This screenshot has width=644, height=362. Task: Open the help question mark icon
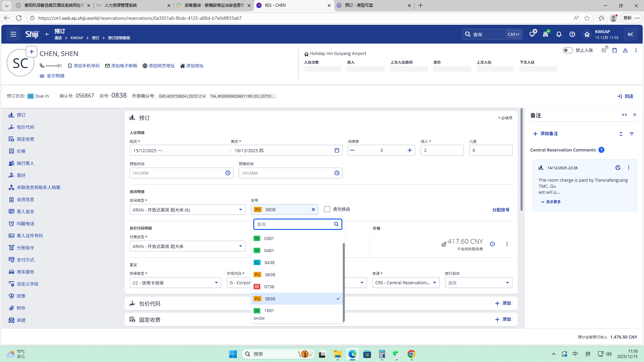tap(572, 34)
